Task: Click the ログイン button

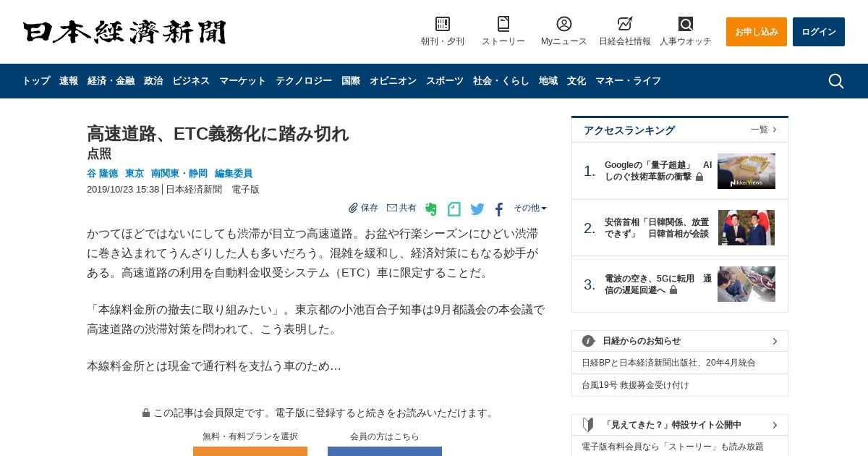Action: point(819,32)
